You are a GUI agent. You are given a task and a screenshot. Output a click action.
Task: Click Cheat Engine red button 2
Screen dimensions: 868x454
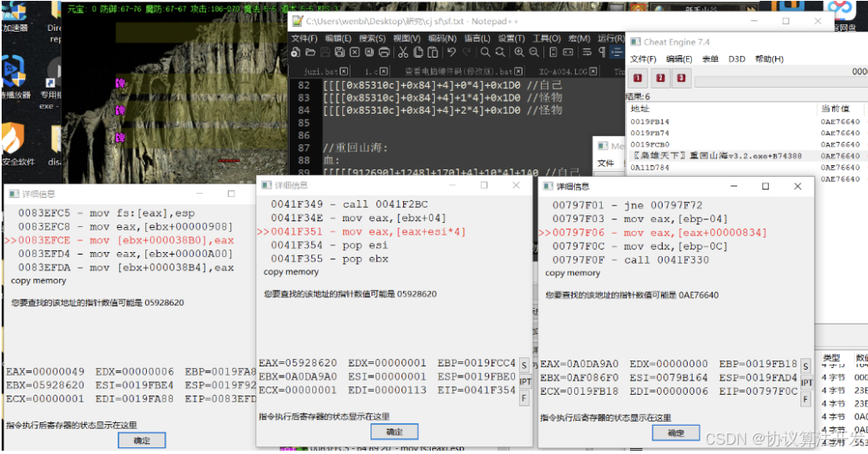[660, 78]
